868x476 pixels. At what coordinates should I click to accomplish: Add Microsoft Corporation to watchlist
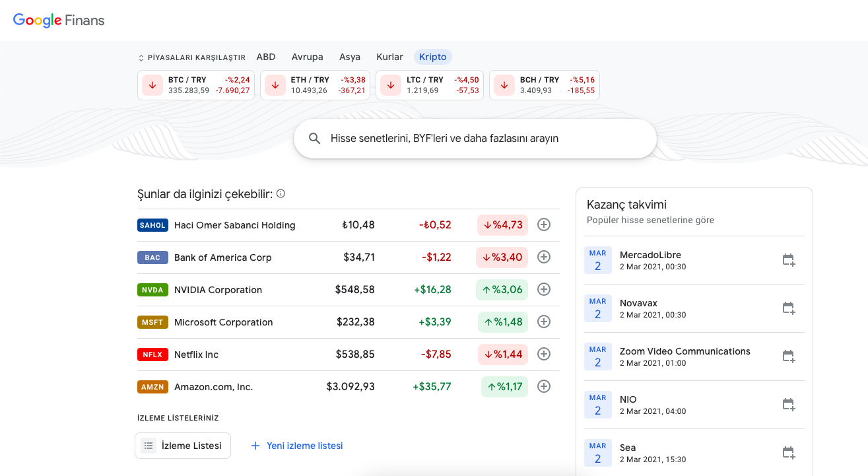[544, 322]
